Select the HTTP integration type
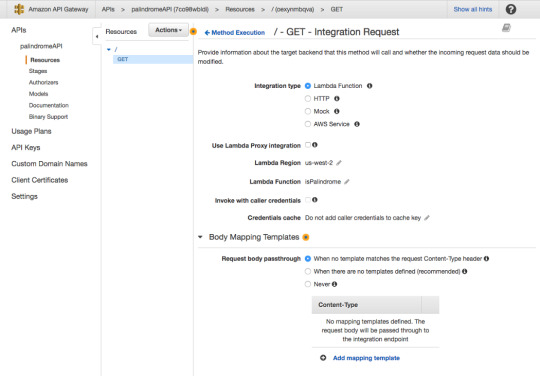540x376 pixels. click(308, 99)
